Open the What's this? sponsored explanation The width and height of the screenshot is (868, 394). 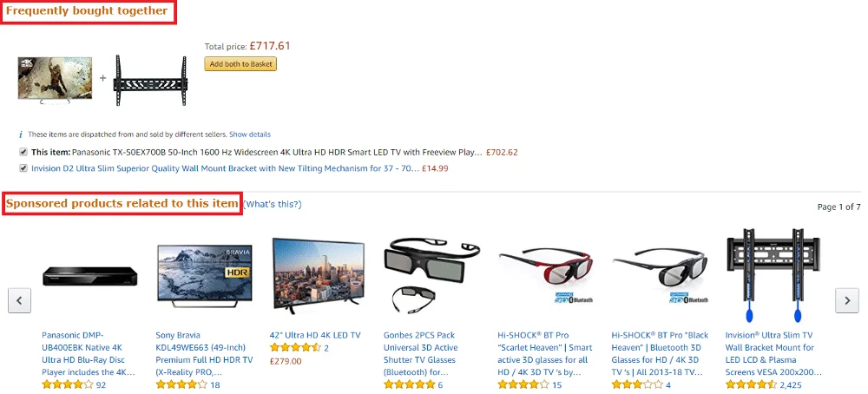273,204
